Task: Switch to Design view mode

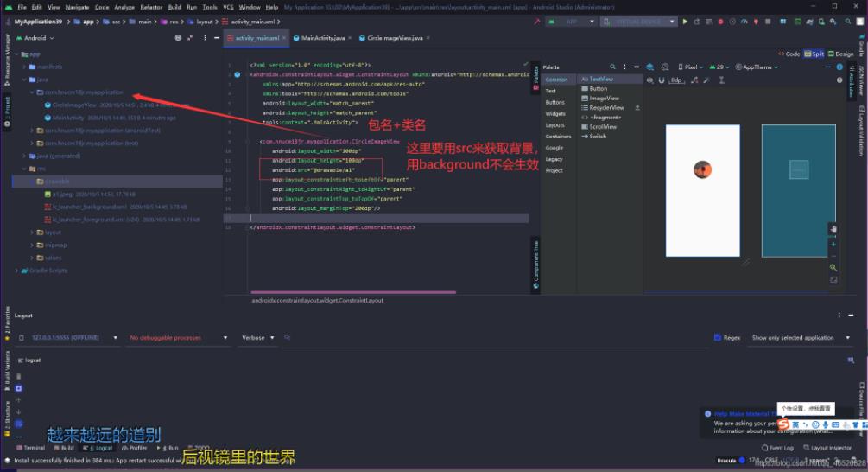Action: coord(841,54)
